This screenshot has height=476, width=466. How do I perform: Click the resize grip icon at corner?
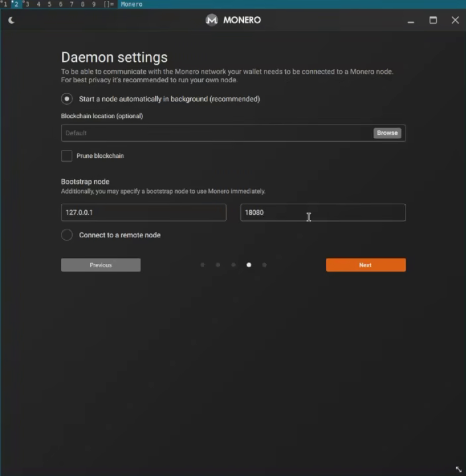coord(459,469)
